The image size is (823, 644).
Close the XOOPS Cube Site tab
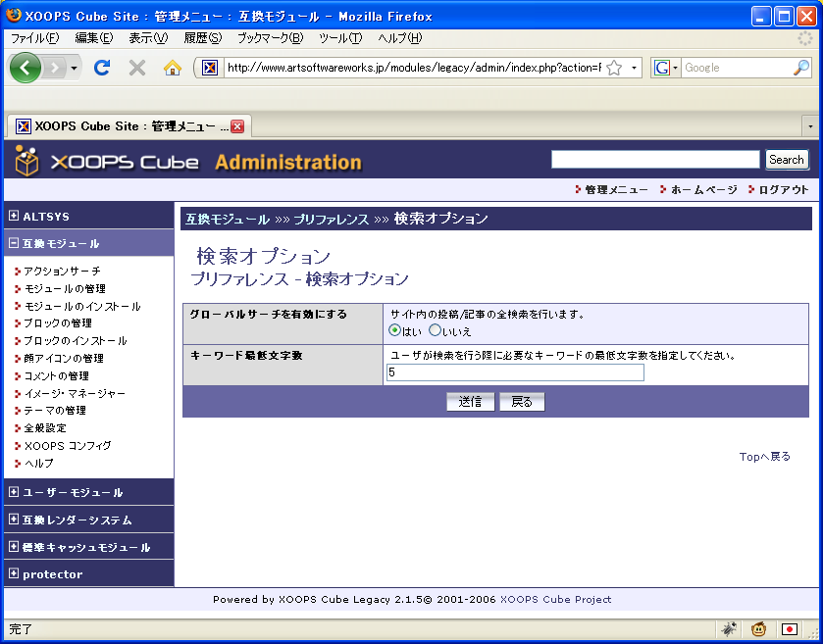click(237, 126)
